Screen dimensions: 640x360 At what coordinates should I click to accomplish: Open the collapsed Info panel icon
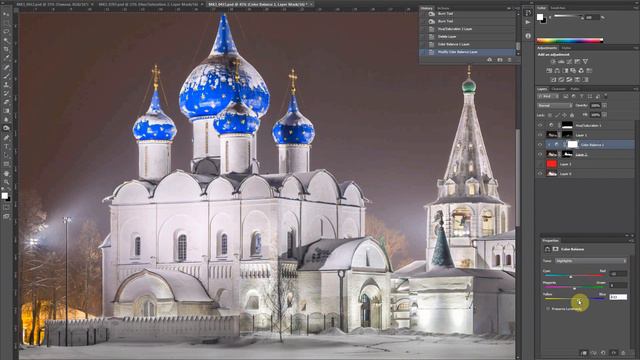[528, 36]
